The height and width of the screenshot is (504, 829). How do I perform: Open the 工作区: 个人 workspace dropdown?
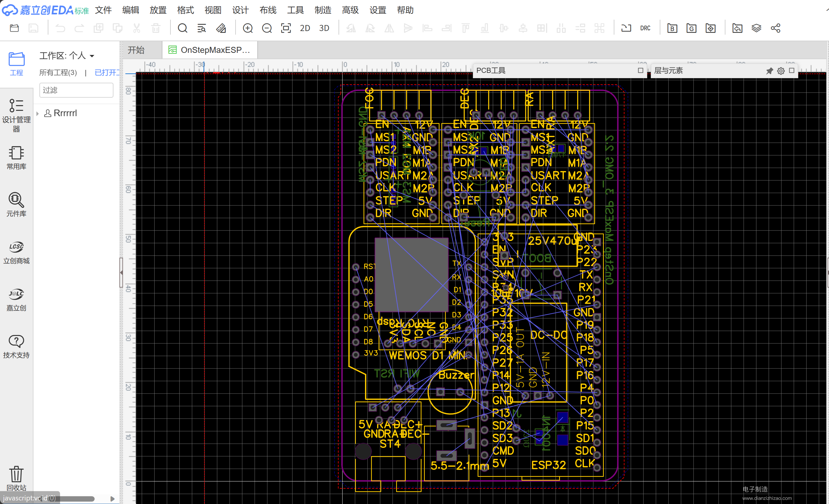point(67,56)
